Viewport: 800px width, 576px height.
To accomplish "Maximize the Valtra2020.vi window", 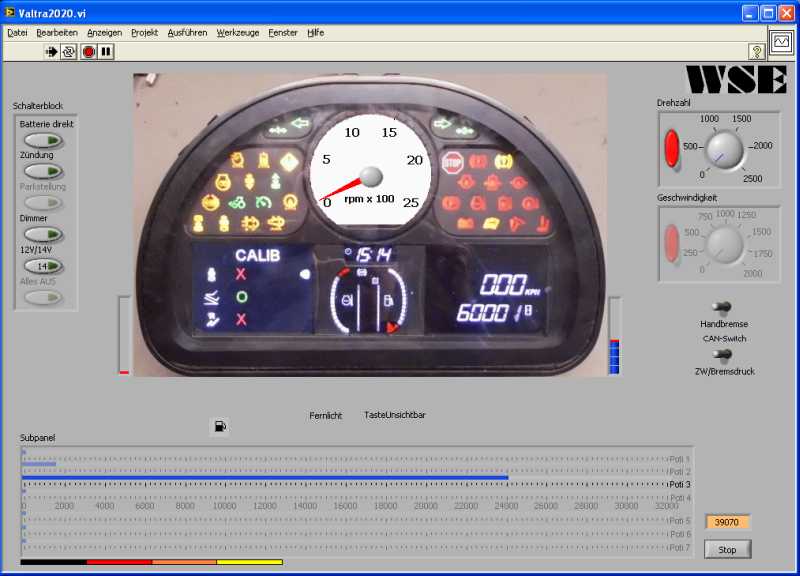I will point(768,13).
